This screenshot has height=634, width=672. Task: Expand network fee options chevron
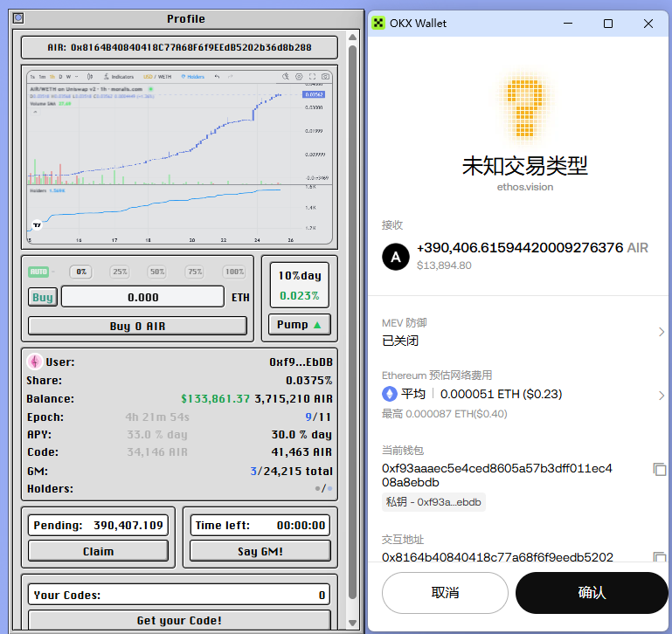coord(662,395)
